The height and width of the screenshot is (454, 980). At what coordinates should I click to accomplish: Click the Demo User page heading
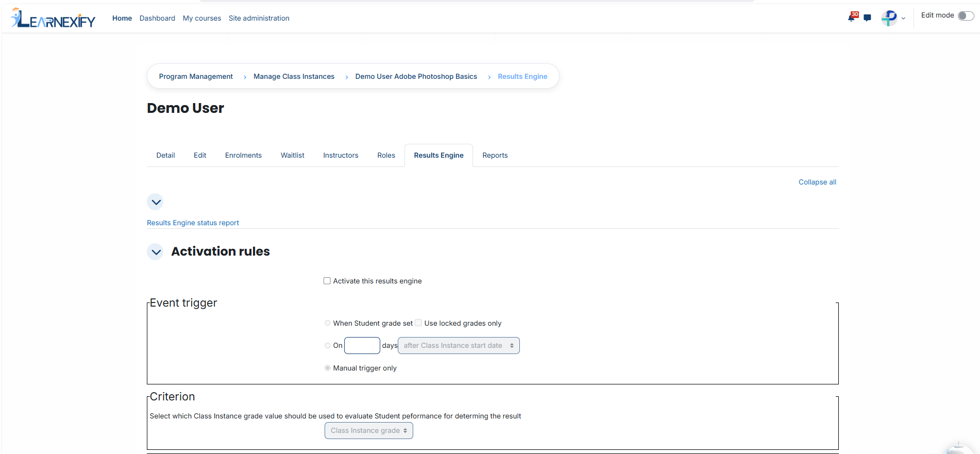[185, 108]
